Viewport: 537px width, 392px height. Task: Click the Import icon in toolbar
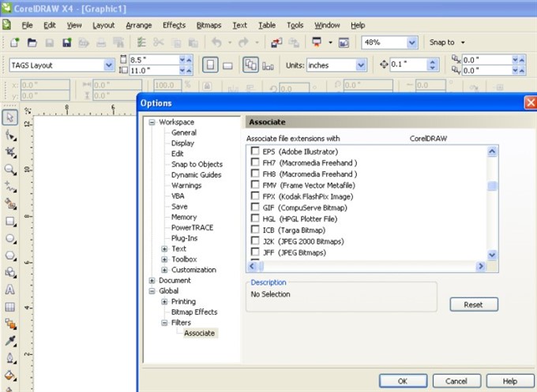coord(276,43)
